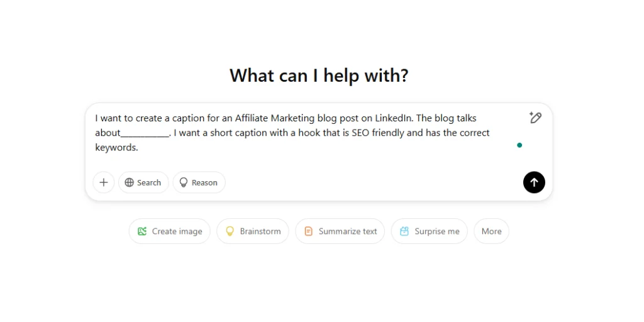Expand the More suggestions chip
Screen dimensions: 644x322
coord(492,231)
